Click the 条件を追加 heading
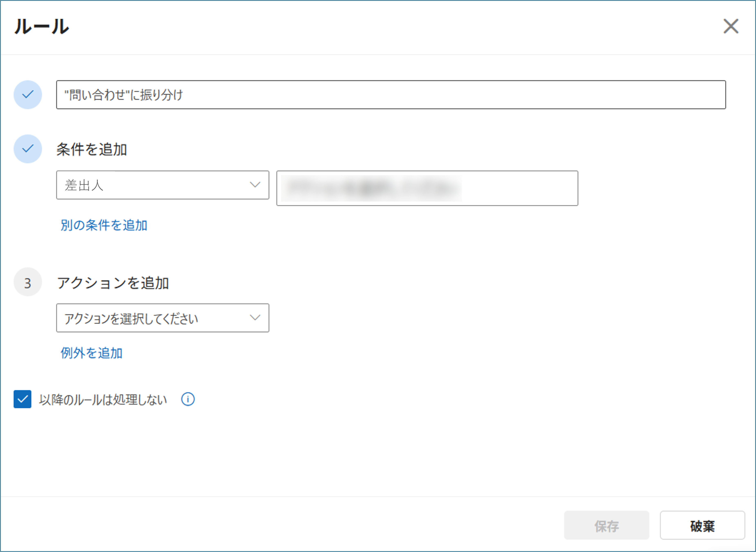Viewport: 756px width, 552px height. [91, 149]
